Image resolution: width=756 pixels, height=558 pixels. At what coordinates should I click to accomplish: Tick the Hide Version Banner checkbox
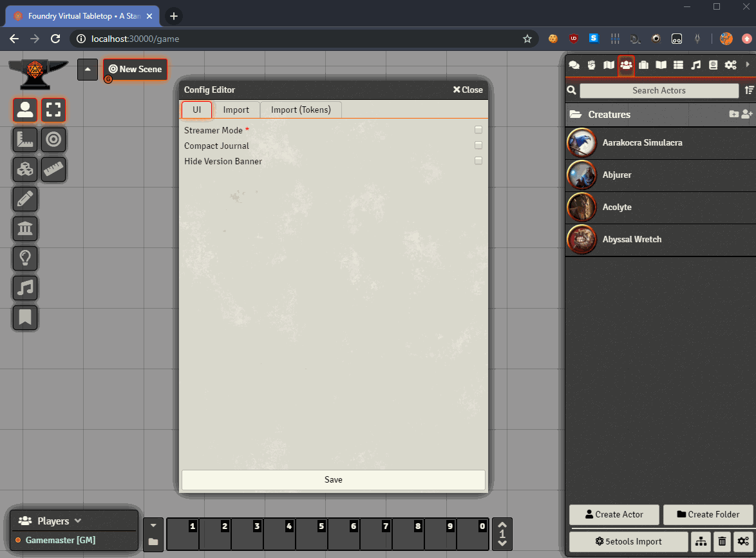(478, 161)
